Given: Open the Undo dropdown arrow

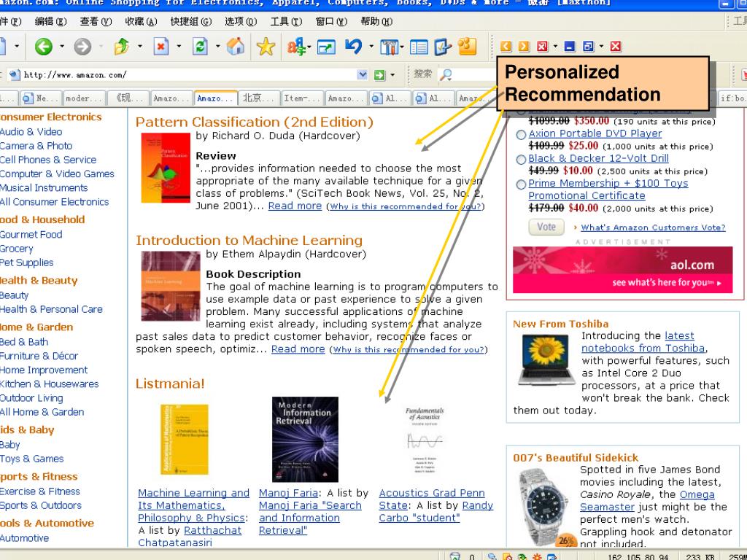Looking at the screenshot, I should click(371, 46).
